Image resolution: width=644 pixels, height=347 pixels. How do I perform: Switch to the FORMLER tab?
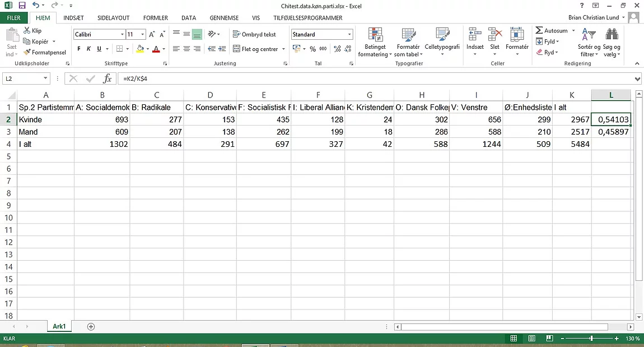point(155,18)
